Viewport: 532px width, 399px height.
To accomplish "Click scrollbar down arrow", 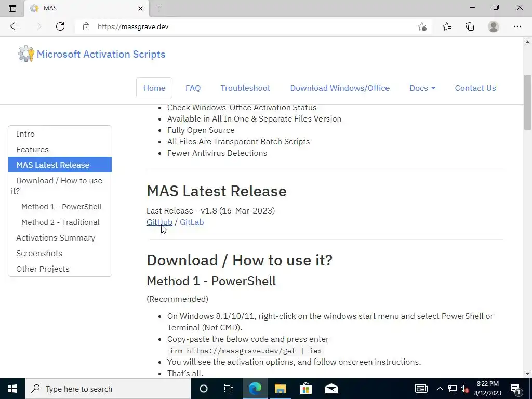I will (527, 374).
